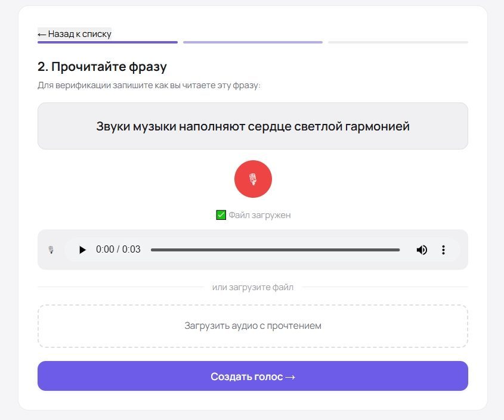Go back via 'Назад к списку'
This screenshot has width=504, height=420.
(x=74, y=34)
